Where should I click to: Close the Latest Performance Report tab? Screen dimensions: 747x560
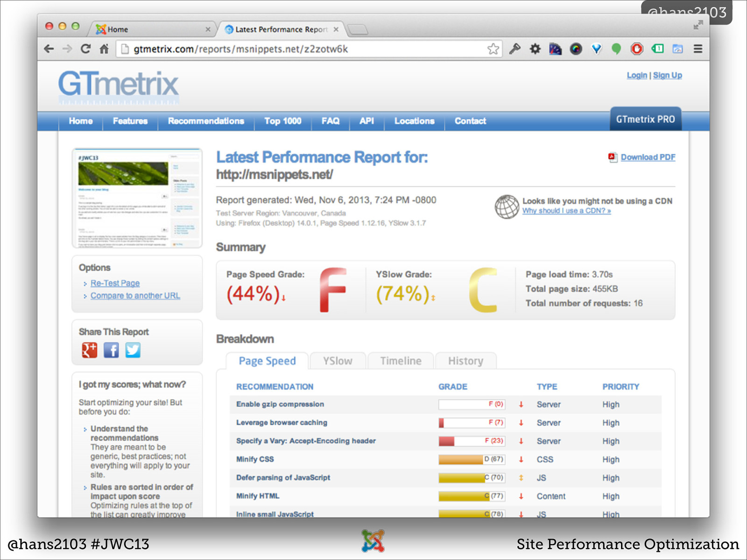click(x=336, y=29)
